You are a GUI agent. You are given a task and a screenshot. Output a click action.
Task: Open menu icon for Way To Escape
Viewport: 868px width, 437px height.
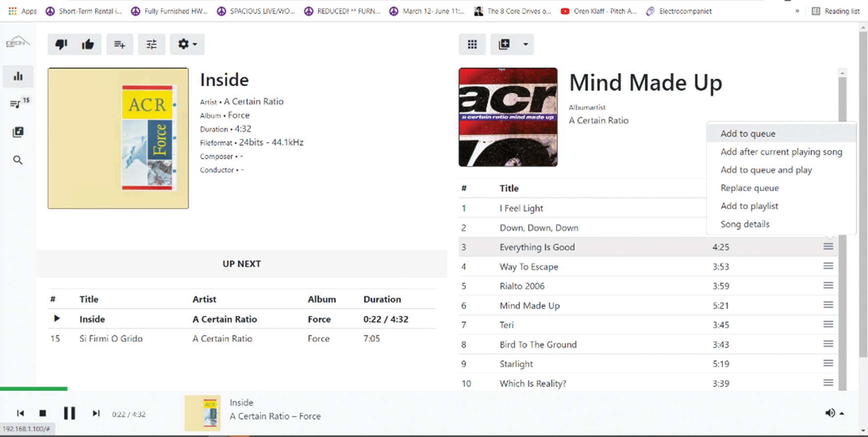[828, 266]
